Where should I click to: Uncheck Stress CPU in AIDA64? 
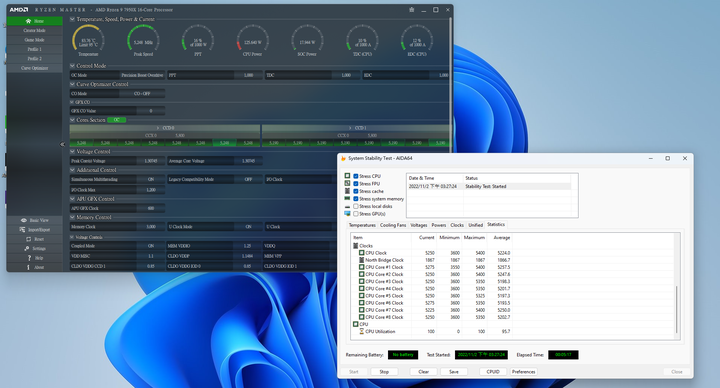pyautogui.click(x=356, y=176)
